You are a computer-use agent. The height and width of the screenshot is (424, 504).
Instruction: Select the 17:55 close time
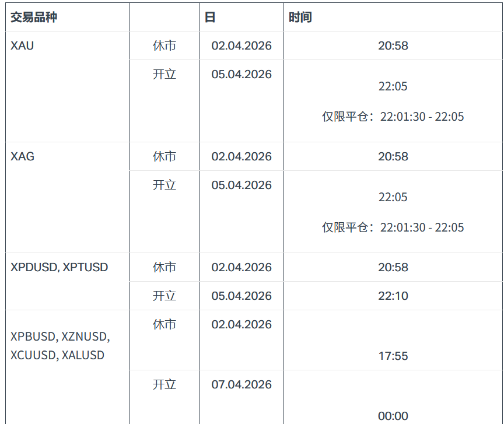pyautogui.click(x=393, y=356)
